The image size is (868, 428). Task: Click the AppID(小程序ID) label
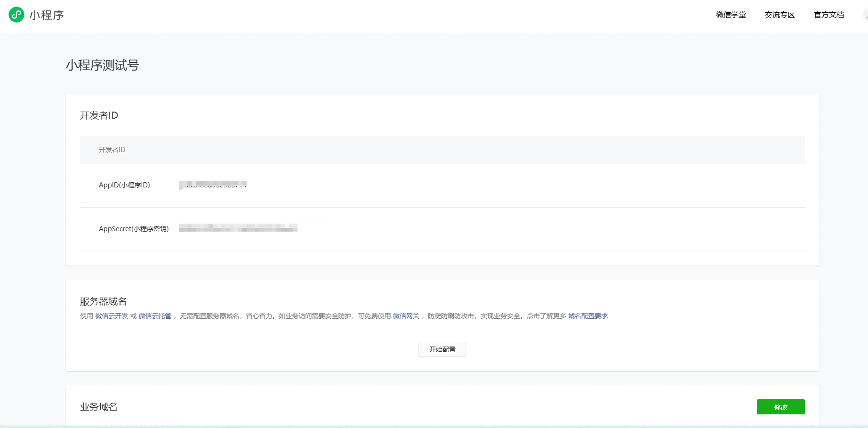click(124, 185)
